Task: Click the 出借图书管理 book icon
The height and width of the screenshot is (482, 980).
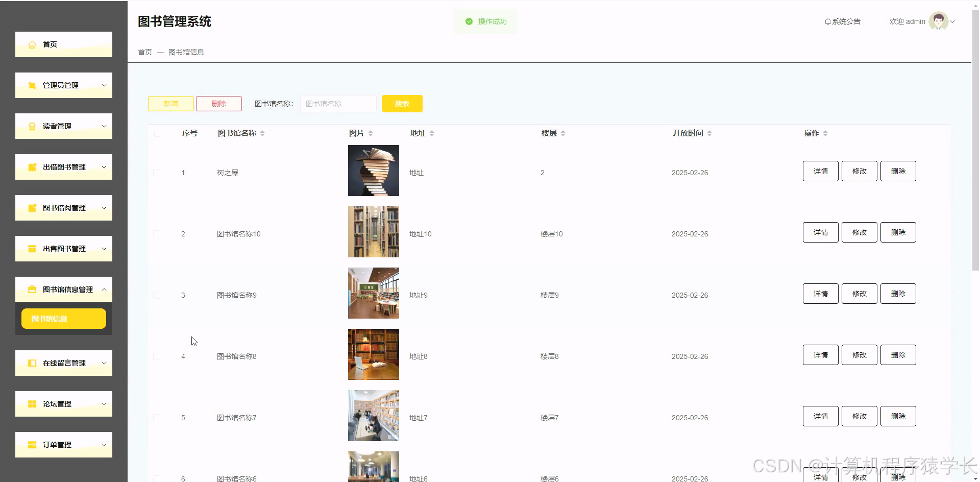Action: pos(32,167)
